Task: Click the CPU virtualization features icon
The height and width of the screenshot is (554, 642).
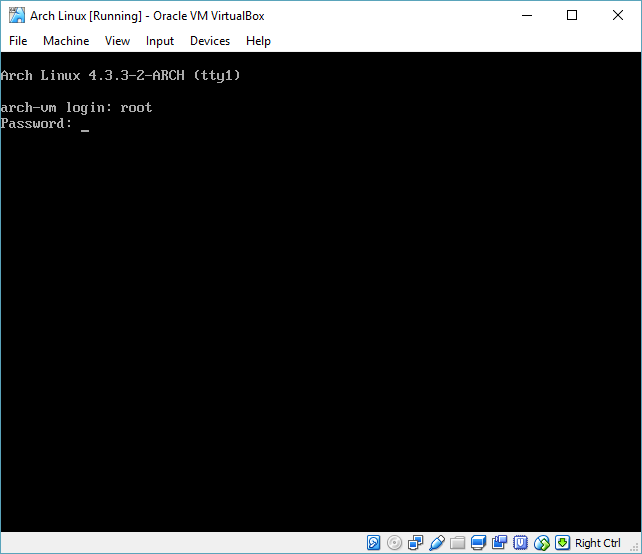Action: pyautogui.click(x=520, y=543)
